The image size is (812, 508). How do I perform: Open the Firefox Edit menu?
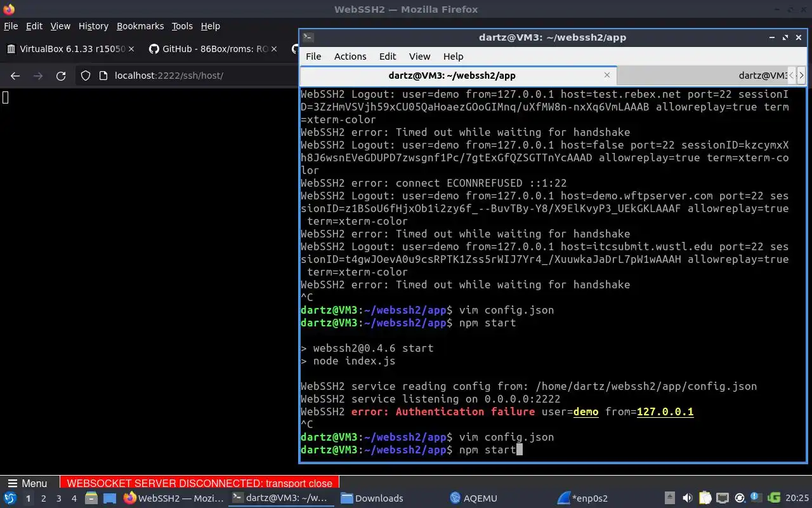pos(34,26)
